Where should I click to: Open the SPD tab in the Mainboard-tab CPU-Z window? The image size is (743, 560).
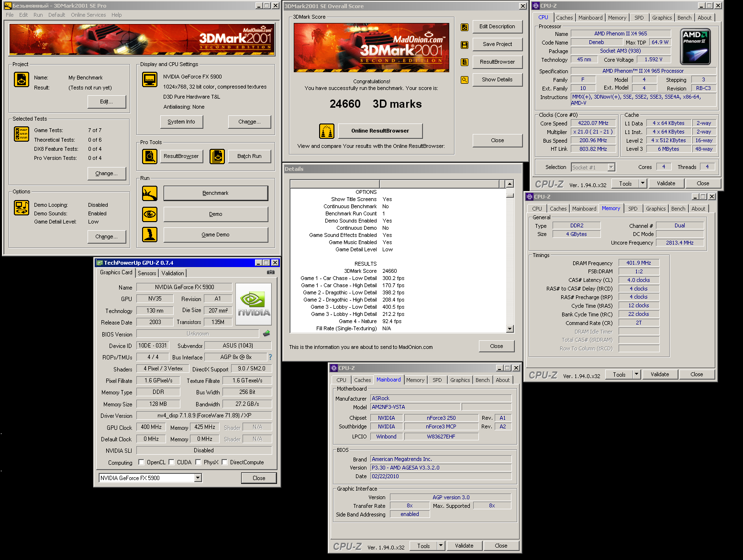437,380
